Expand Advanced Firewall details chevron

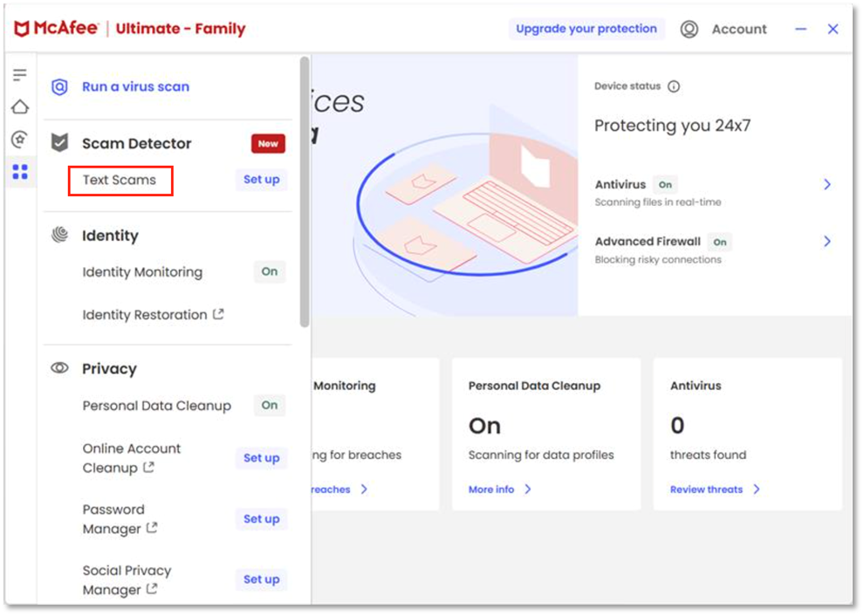pyautogui.click(x=826, y=241)
